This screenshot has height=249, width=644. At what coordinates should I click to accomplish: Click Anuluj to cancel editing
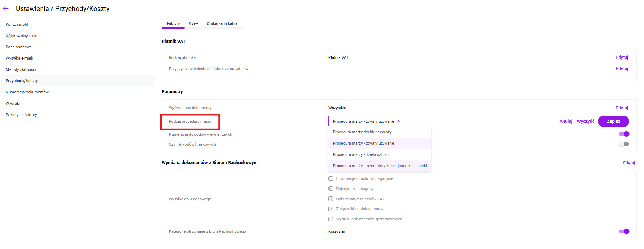tap(566, 121)
